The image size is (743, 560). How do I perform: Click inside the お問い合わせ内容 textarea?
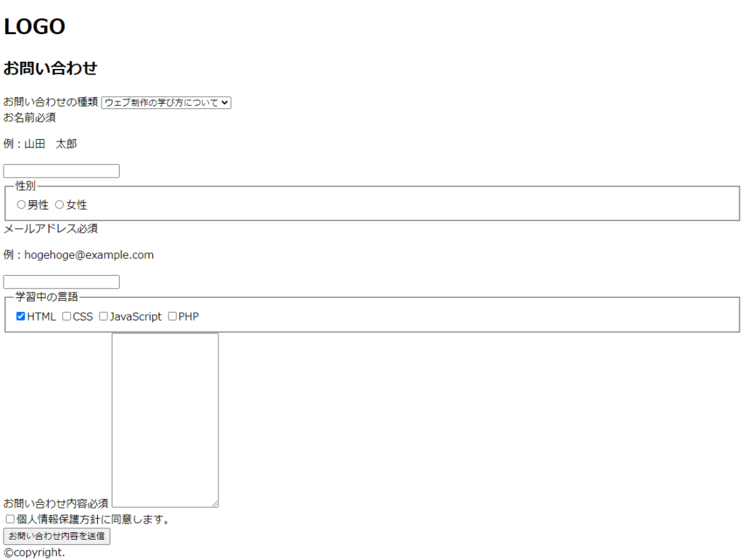[165, 419]
